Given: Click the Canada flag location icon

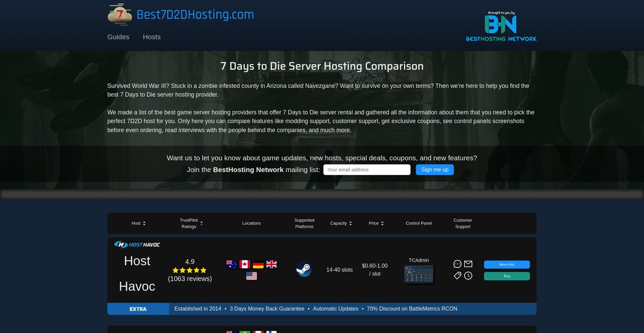Looking at the screenshot, I should click(245, 264).
